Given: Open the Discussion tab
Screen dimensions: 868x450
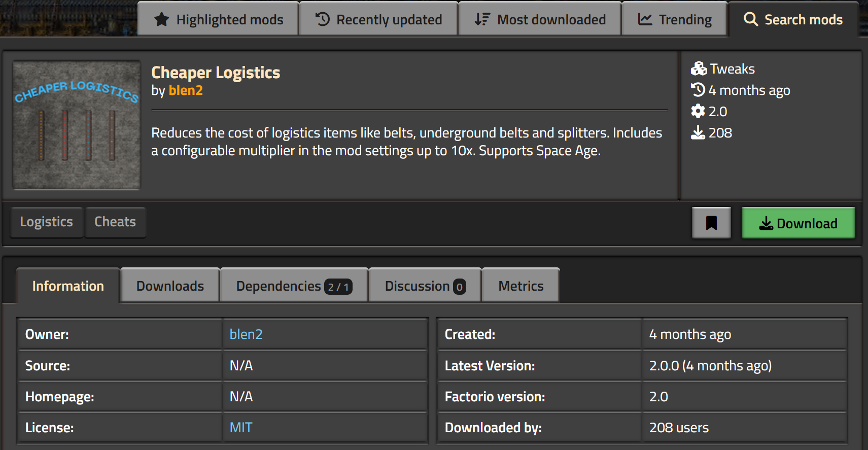Looking at the screenshot, I should [x=425, y=286].
